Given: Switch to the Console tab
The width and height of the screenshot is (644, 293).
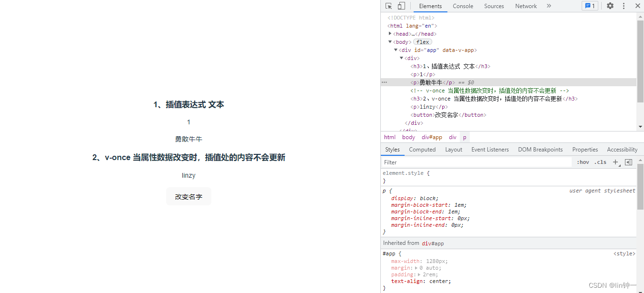Looking at the screenshot, I should point(463,6).
